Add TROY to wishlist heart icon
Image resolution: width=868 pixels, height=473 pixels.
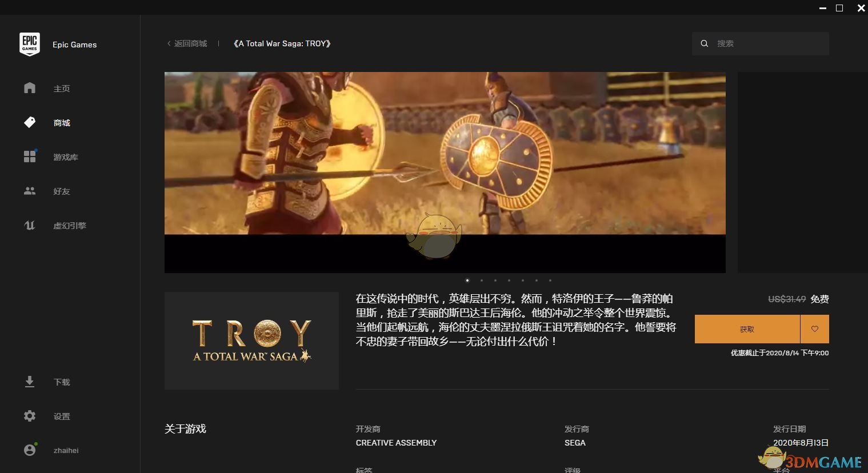click(x=815, y=328)
